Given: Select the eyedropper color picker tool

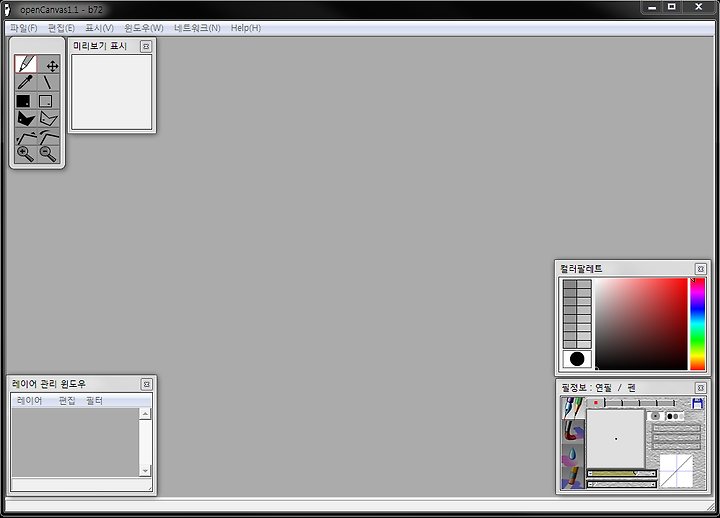Looking at the screenshot, I should click(x=26, y=83).
